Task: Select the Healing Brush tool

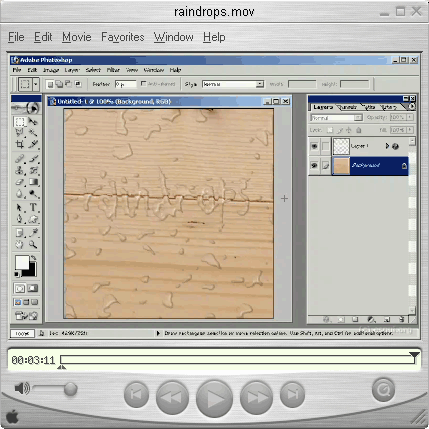Action: click(20, 159)
